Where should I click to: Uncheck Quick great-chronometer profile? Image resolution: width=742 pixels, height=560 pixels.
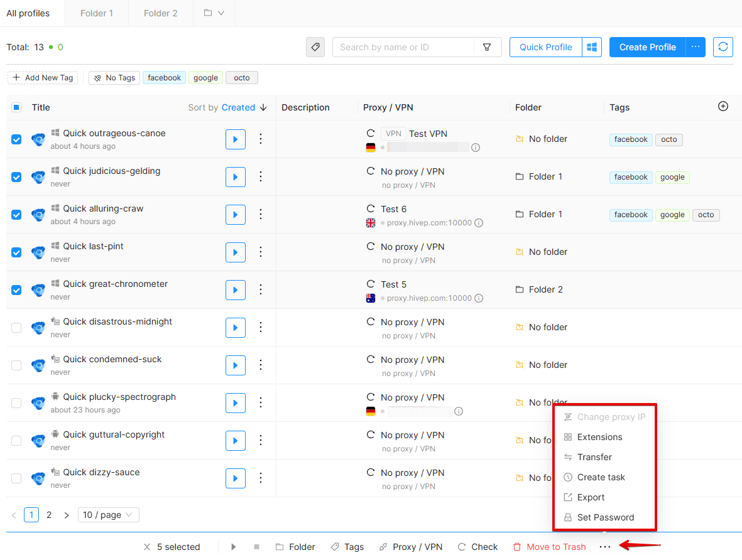(x=16, y=290)
